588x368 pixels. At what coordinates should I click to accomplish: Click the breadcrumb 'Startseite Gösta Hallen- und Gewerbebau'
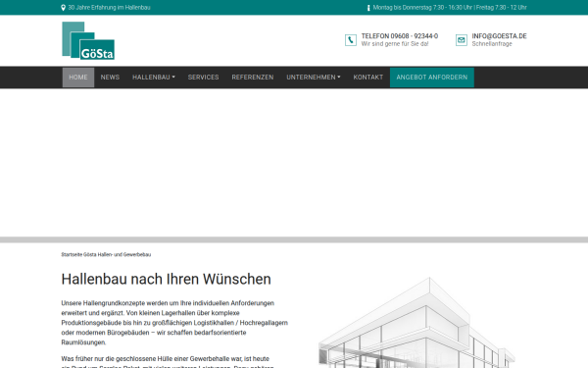(x=106, y=254)
